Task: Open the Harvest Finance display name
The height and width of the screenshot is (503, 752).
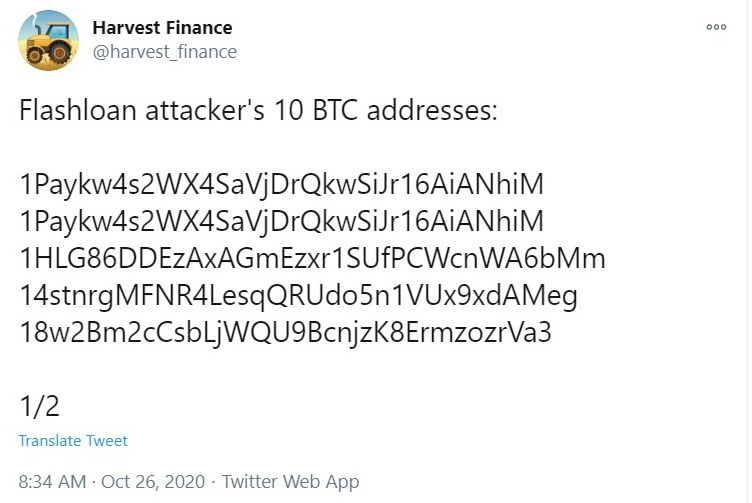Action: point(162,28)
